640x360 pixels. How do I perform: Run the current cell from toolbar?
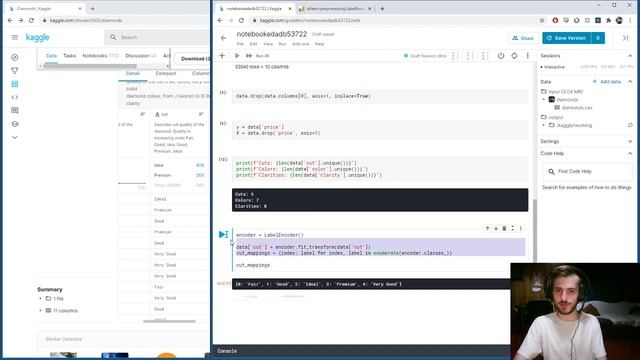point(237,56)
